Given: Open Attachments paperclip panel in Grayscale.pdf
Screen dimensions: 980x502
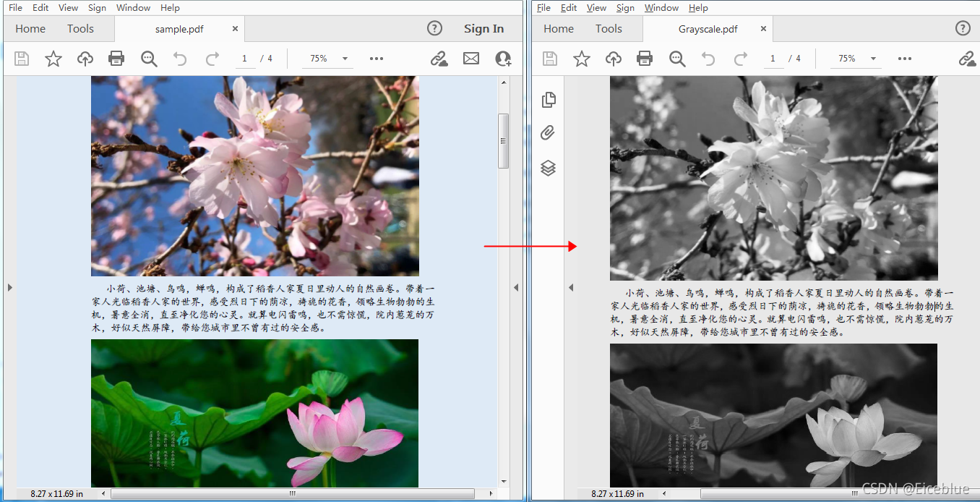Looking at the screenshot, I should 548,133.
